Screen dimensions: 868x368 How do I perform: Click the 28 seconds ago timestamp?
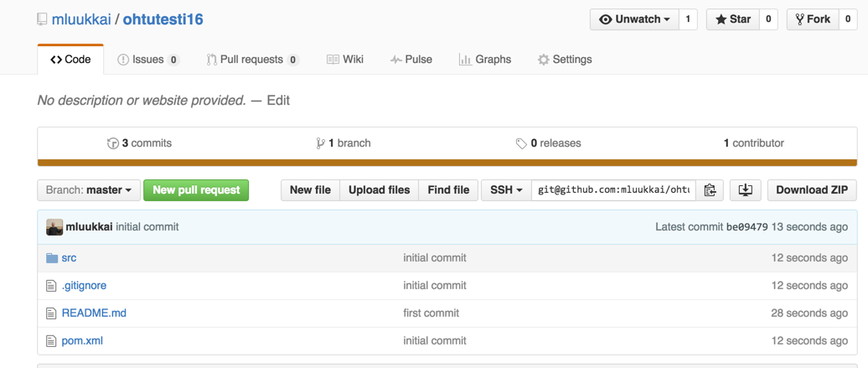809,314
